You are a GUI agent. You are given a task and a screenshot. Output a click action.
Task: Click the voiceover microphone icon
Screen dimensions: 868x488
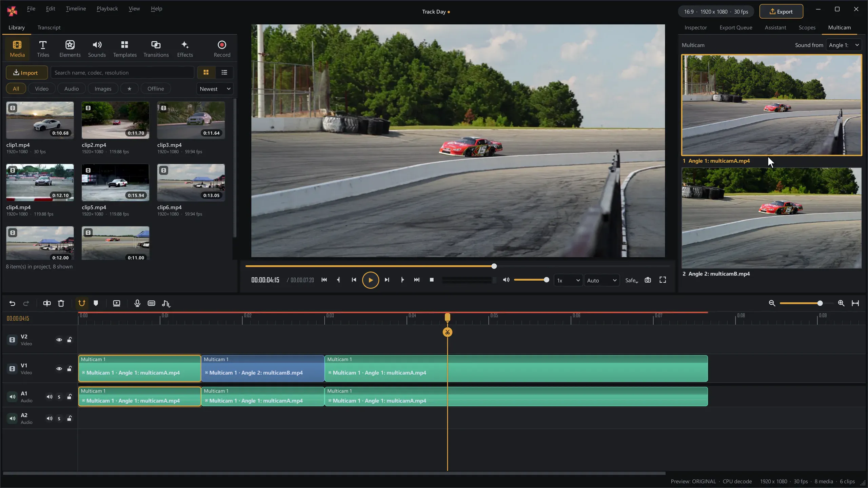pos(137,303)
